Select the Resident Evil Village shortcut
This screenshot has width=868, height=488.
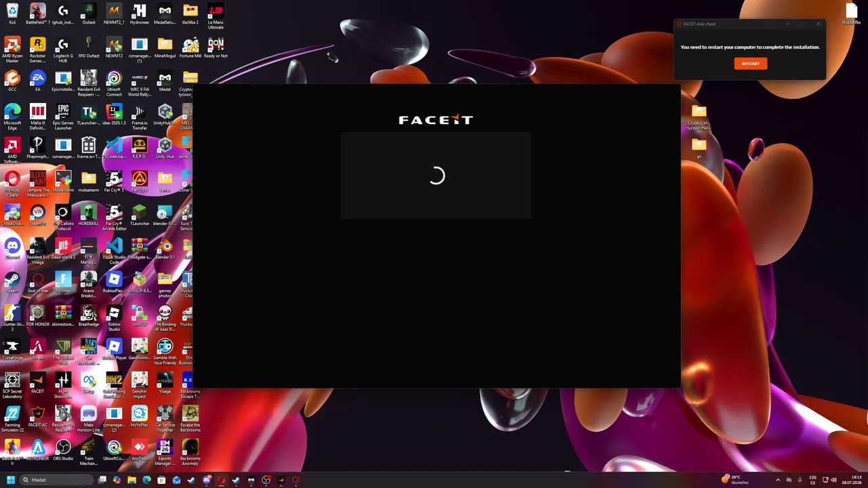pyautogui.click(x=38, y=251)
